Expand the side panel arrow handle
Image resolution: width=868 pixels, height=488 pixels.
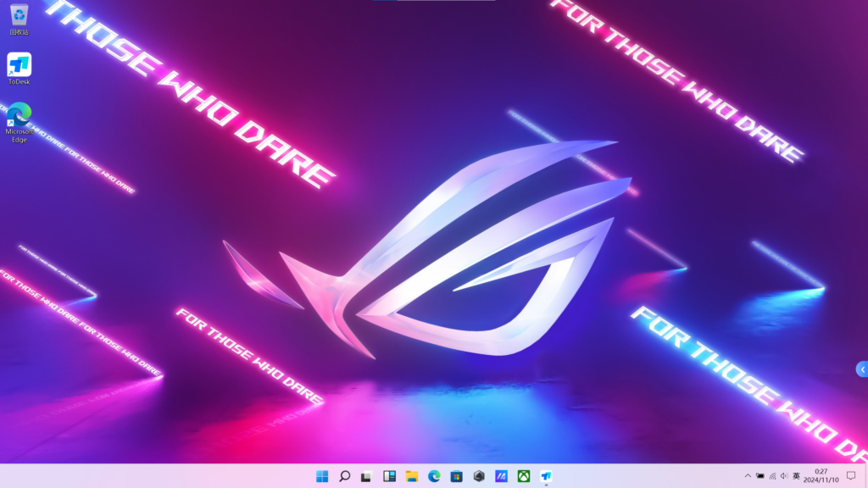pyautogui.click(x=862, y=369)
